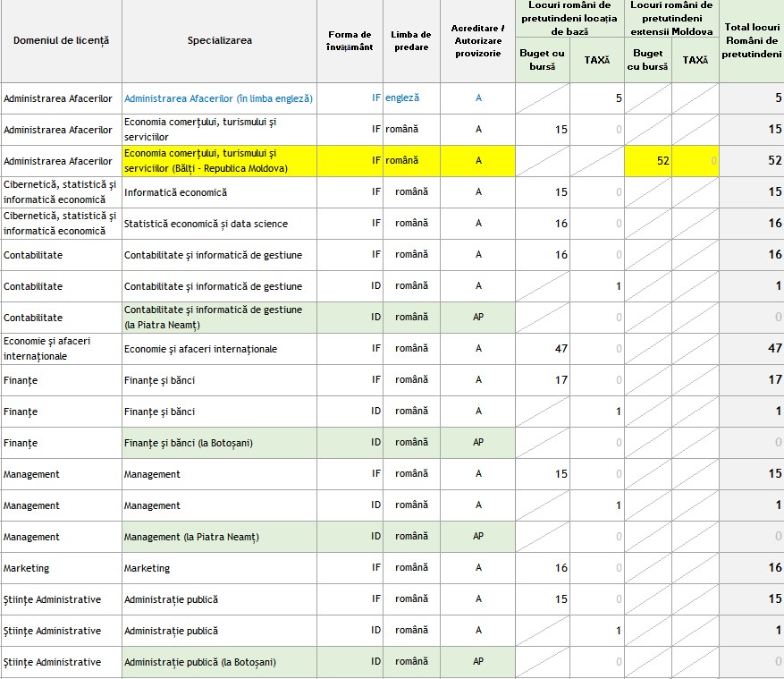
Task: Click 'Buget cu bursă' header under locația de bază
Action: point(543,60)
